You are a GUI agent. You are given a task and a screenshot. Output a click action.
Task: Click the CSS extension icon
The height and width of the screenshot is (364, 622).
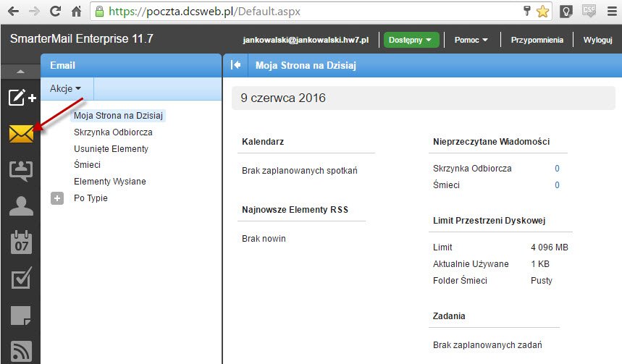click(589, 11)
